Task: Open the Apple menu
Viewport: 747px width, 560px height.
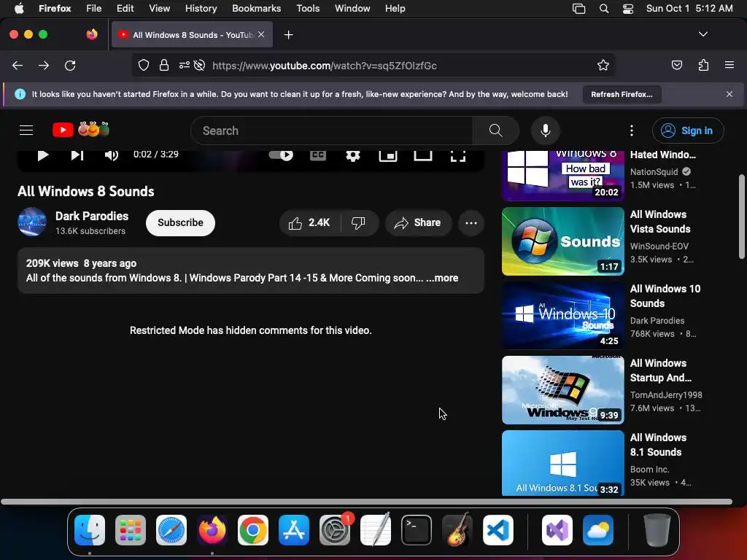Action: [x=19, y=9]
